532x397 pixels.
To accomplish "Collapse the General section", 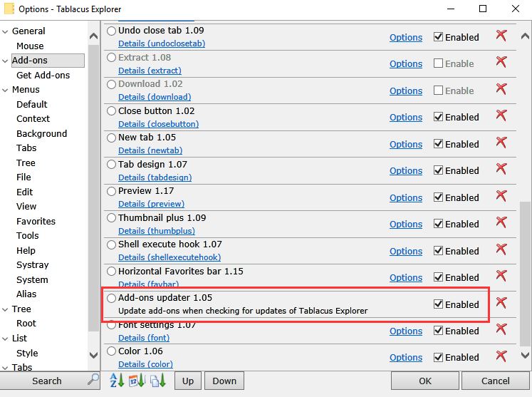I will click(5, 31).
